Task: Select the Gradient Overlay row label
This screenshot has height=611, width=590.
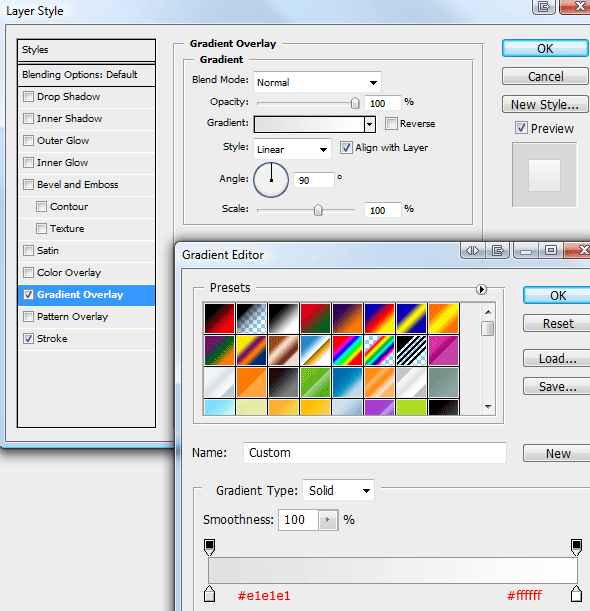Action: pos(80,295)
